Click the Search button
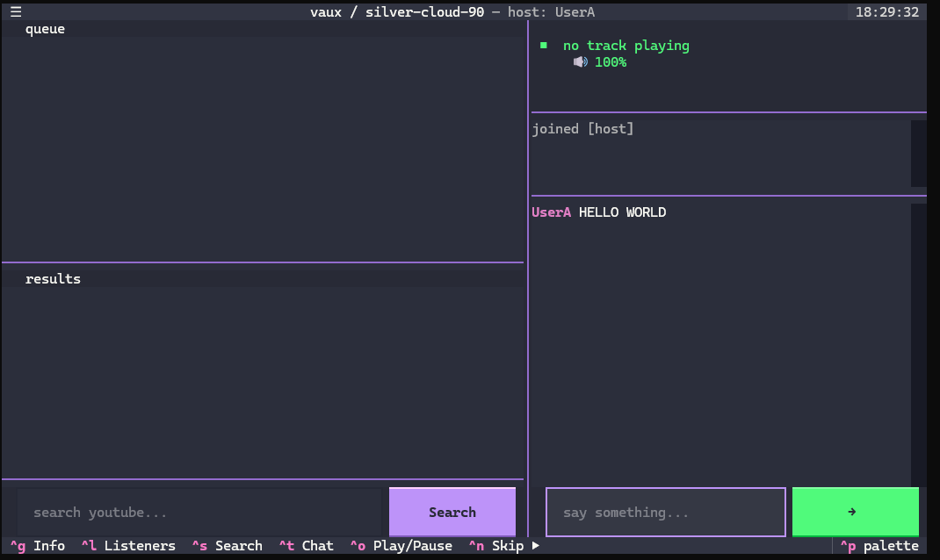Image resolution: width=940 pixels, height=560 pixels. (452, 512)
